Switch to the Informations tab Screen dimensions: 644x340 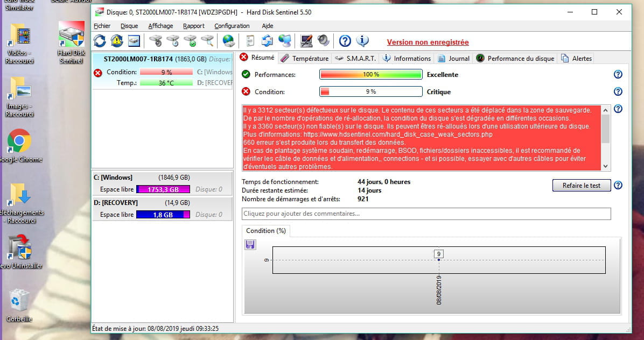tap(407, 59)
